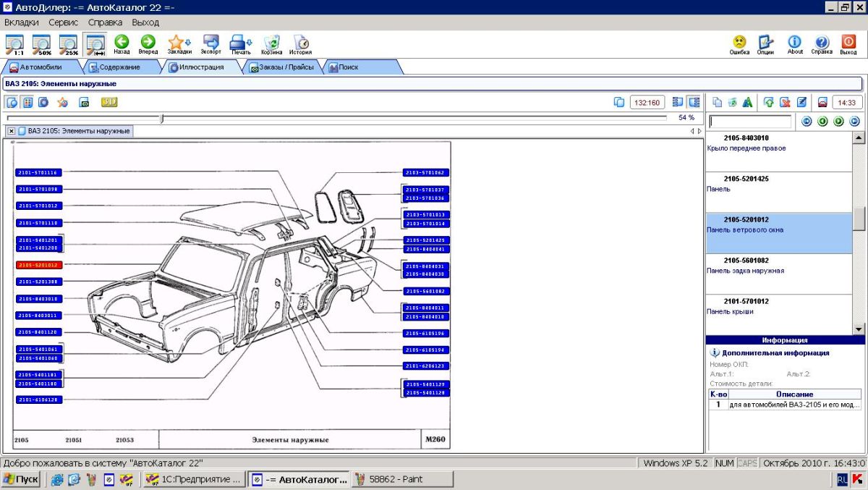Click the right tab-scroll arrow
This screenshot has width=868, height=490.
point(699,131)
